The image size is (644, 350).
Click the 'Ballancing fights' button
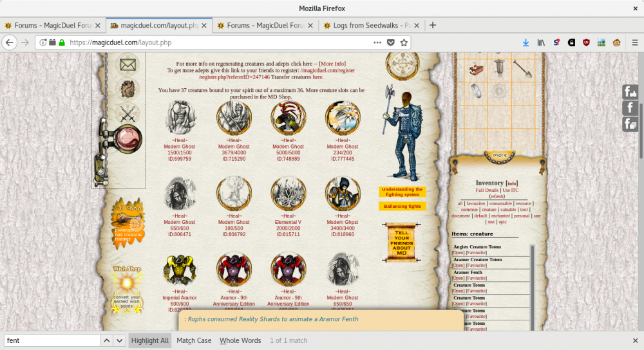tap(402, 207)
